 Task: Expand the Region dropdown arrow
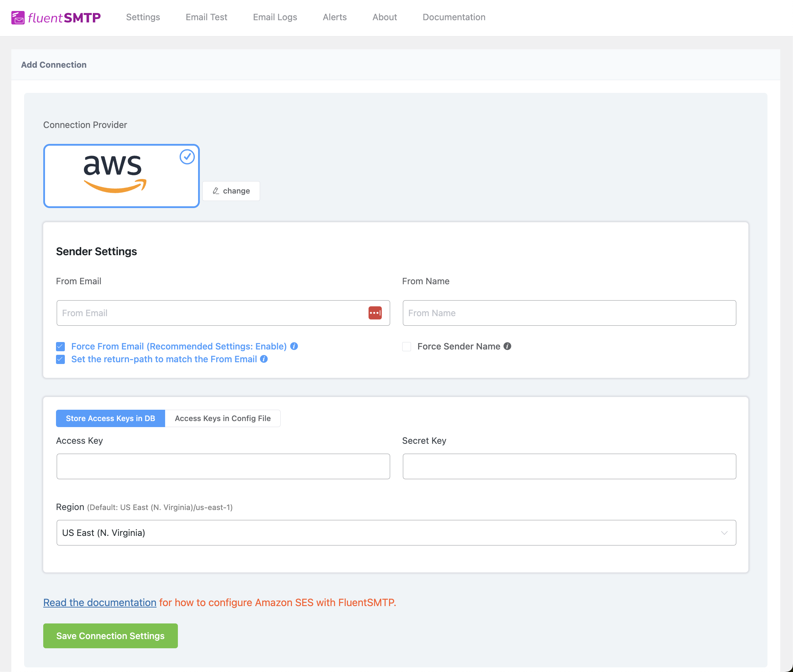[724, 533]
